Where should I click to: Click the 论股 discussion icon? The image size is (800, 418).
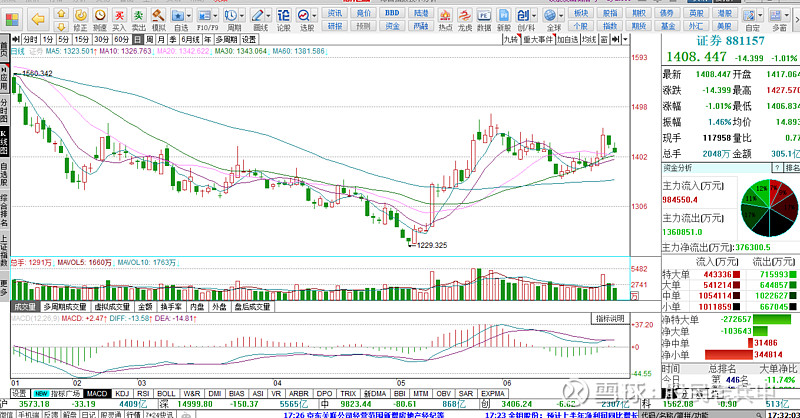click(x=283, y=15)
